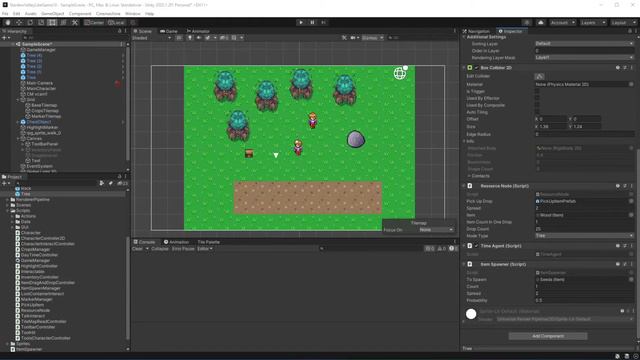This screenshot has height=360, width=640.
Task: Open the Sorting Layer dropdown
Action: click(584, 44)
